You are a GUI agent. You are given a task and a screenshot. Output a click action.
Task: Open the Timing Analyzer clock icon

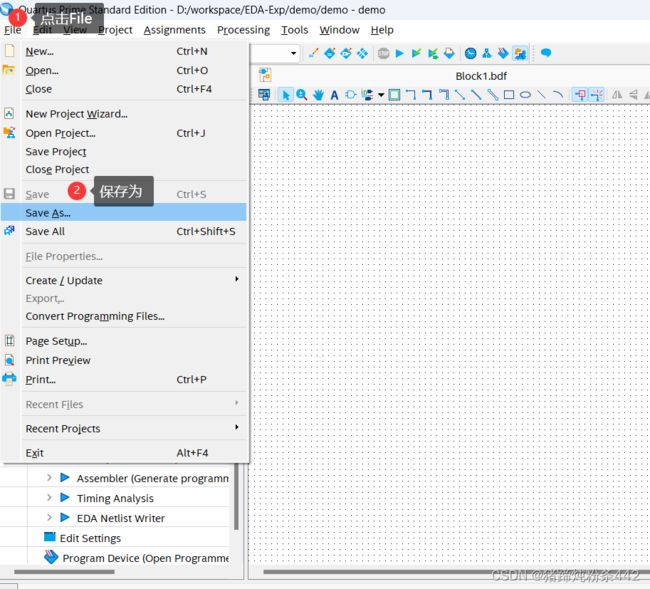[x=470, y=53]
